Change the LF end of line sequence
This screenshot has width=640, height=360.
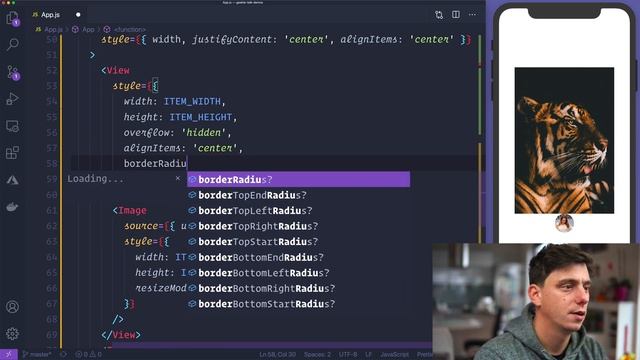pos(368,354)
